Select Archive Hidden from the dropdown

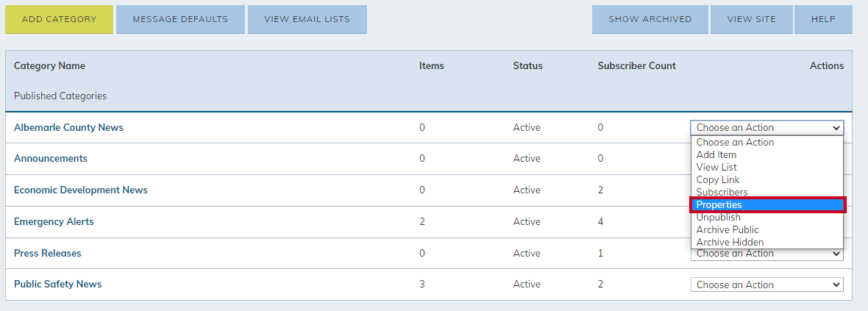click(x=766, y=243)
